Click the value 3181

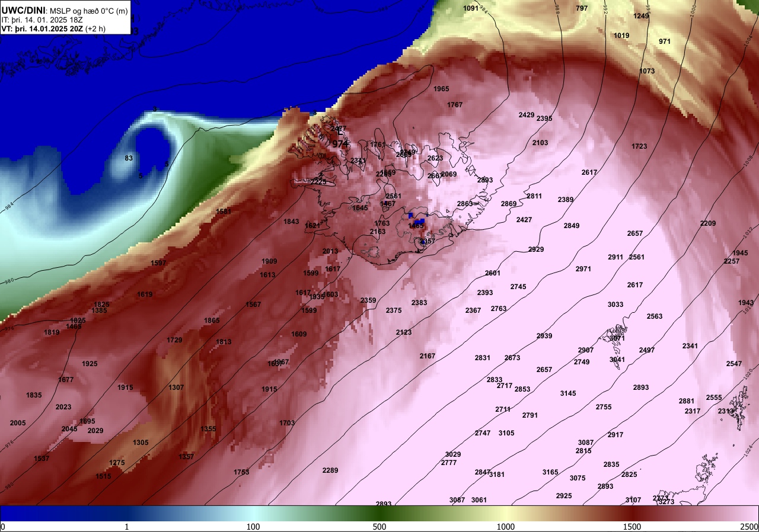[497, 475]
